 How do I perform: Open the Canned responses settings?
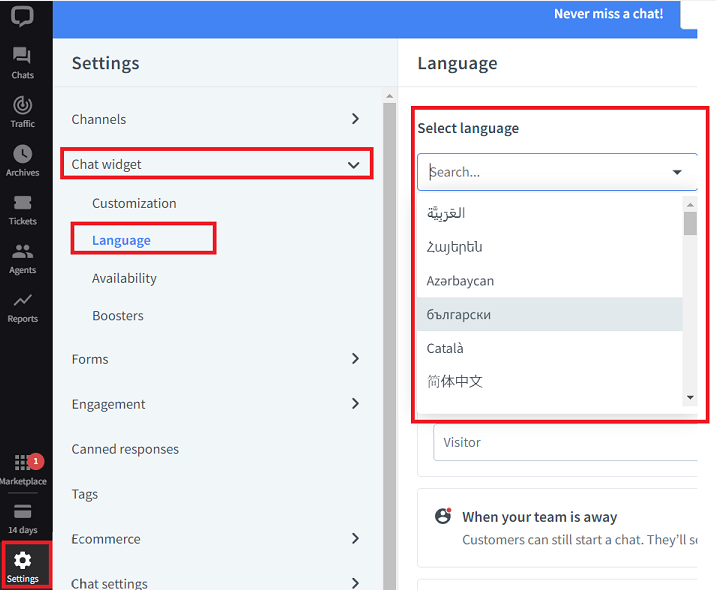[x=125, y=449]
